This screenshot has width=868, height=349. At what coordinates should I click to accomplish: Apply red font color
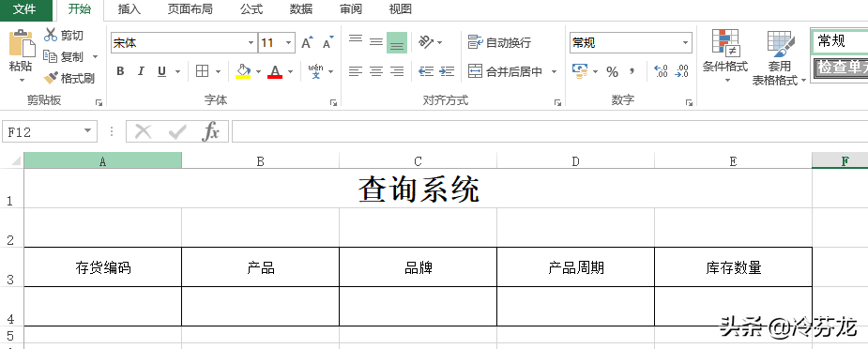(275, 71)
